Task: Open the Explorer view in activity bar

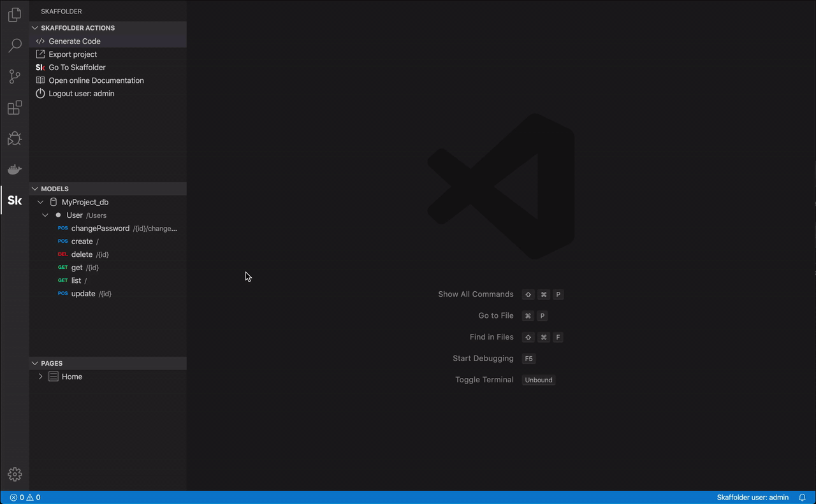Action: [x=15, y=15]
